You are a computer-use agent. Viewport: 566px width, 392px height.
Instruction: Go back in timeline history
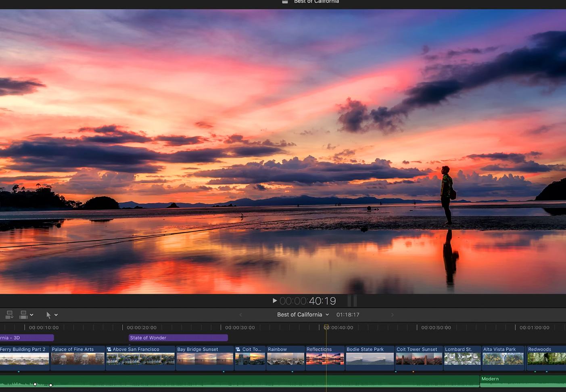tap(241, 315)
